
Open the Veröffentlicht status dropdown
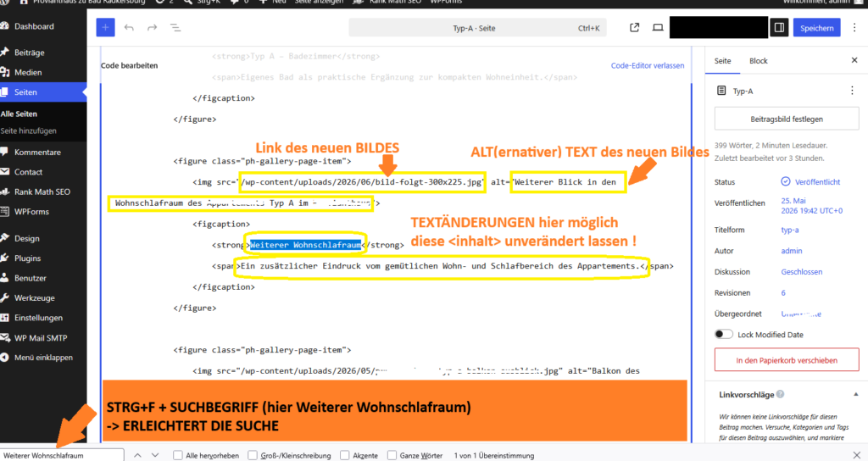[x=817, y=181]
